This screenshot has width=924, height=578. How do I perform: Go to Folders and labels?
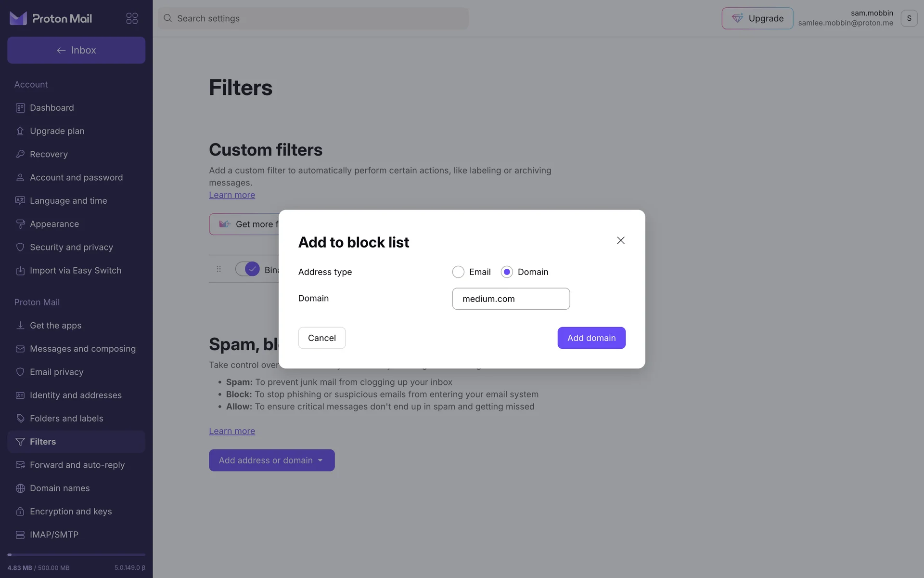pyautogui.click(x=66, y=419)
